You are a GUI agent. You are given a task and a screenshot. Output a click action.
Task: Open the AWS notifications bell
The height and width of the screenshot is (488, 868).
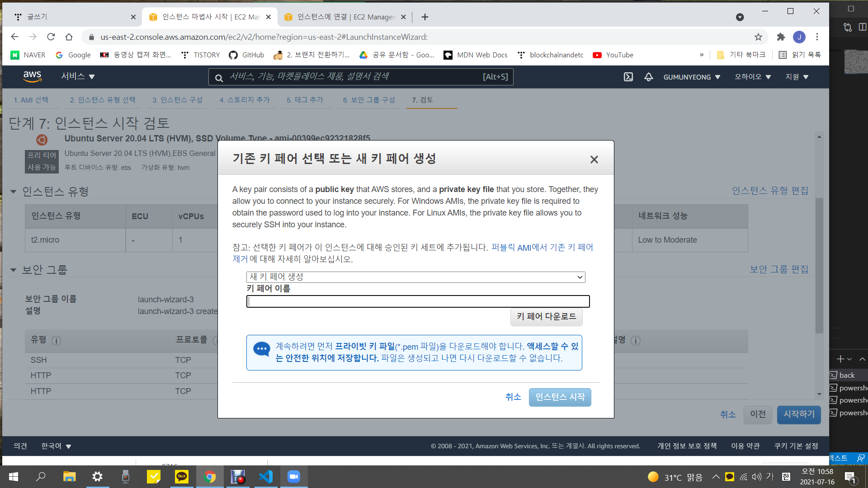(648, 77)
